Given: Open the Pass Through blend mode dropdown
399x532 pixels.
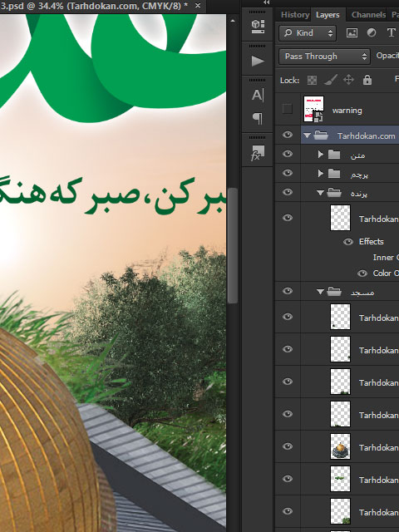Looking at the screenshot, I should click(323, 56).
